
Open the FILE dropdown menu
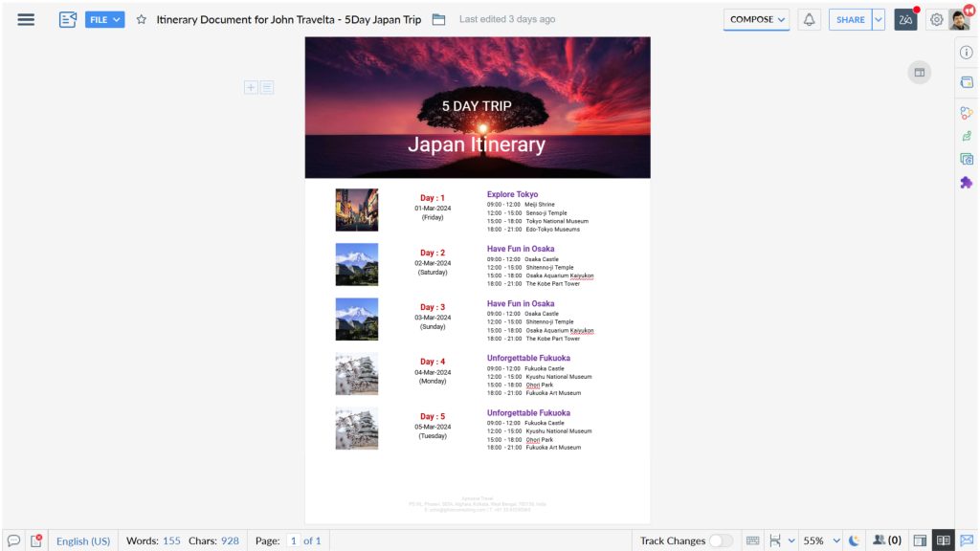pos(104,19)
